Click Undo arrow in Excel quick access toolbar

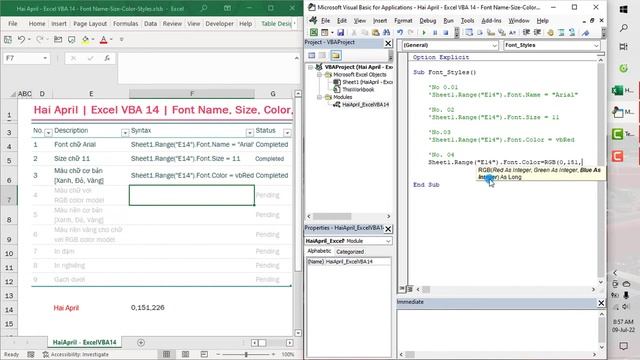21,39
